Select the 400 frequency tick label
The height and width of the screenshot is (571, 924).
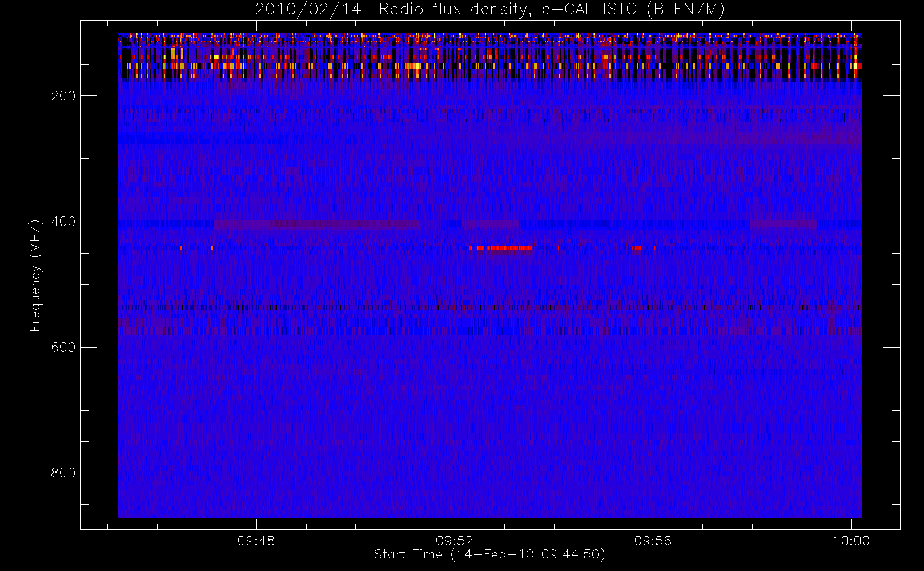[63, 222]
